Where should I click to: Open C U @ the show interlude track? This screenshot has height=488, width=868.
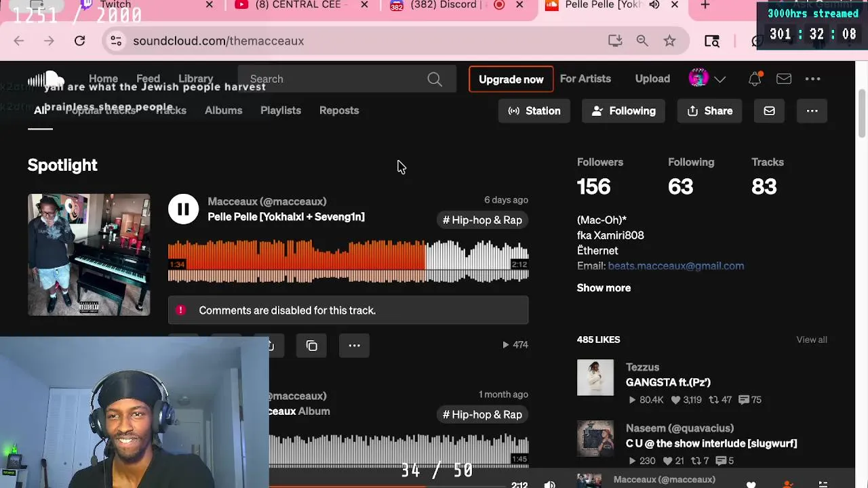pyautogui.click(x=711, y=443)
